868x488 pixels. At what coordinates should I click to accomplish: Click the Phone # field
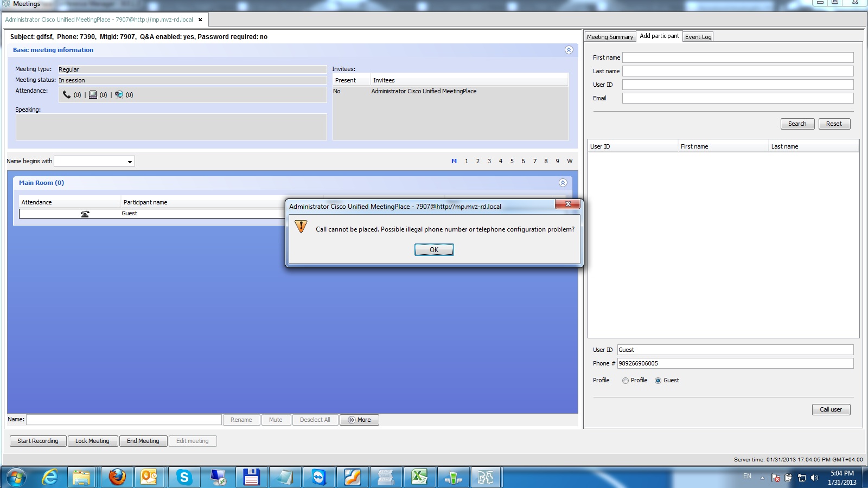[735, 363]
